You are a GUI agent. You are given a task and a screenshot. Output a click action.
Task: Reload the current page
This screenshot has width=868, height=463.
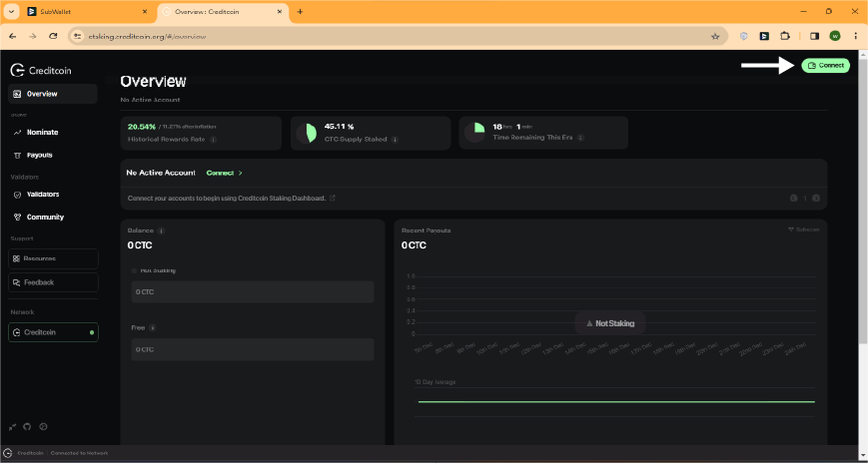[x=53, y=36]
